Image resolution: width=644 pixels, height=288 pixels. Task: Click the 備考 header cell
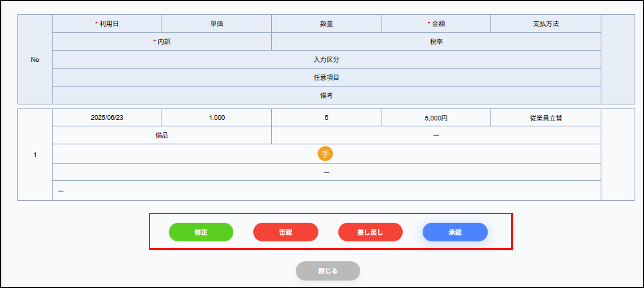(326, 95)
